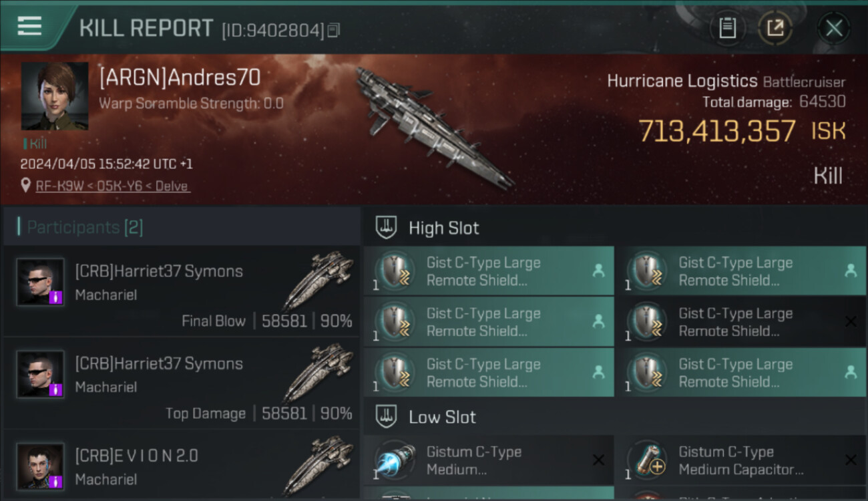The width and height of the screenshot is (868, 501).
Task: Click the Gistum C-Type Medium Capacitor module icon
Action: pyautogui.click(x=647, y=460)
